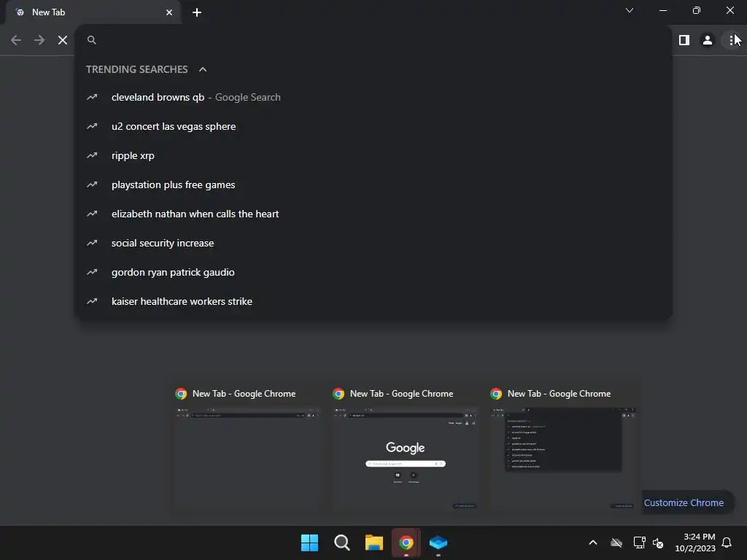Click the Chrome taskbar icon

[x=406, y=542]
